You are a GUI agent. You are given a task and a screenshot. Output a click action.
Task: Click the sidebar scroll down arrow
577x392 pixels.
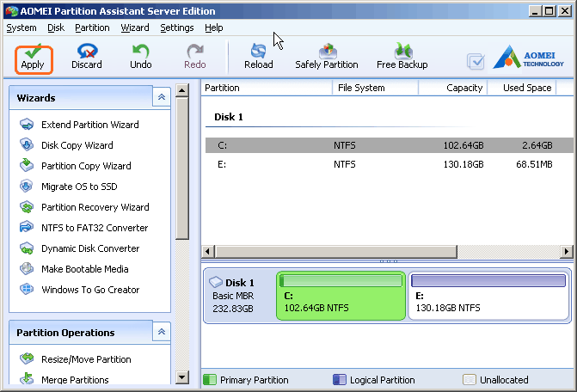pos(182,377)
